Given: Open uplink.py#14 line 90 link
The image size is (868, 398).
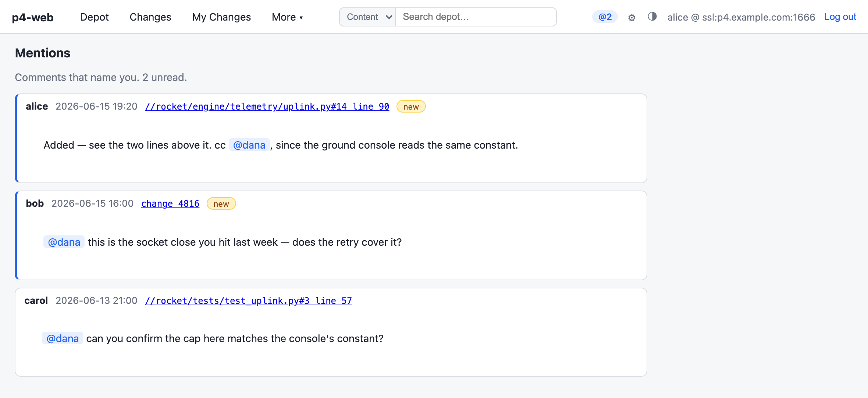Looking at the screenshot, I should tap(267, 107).
